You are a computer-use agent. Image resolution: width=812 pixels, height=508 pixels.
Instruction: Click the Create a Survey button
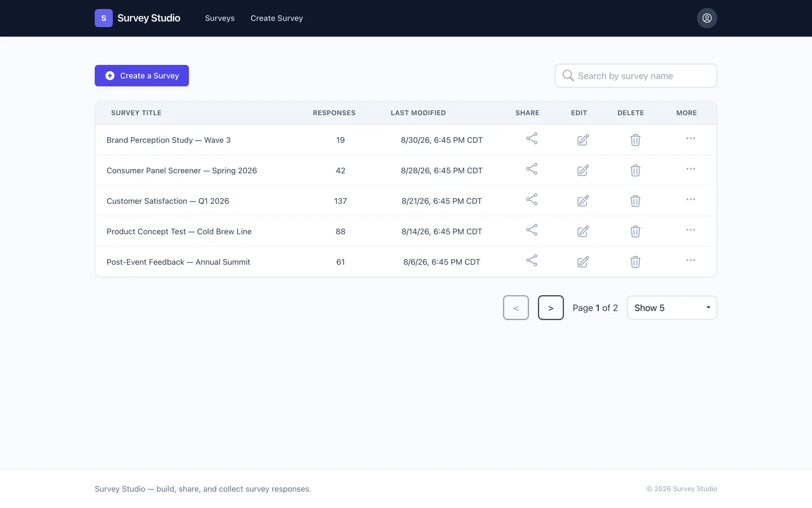pos(142,76)
